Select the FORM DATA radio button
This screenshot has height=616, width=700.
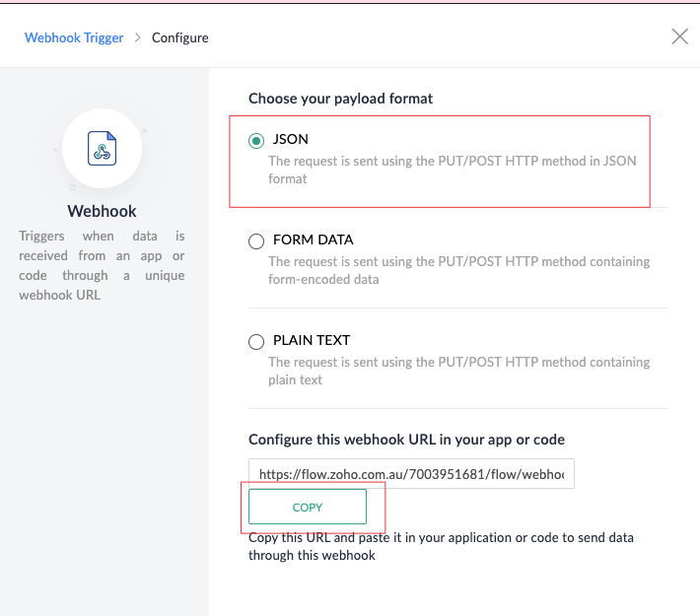[x=256, y=241]
